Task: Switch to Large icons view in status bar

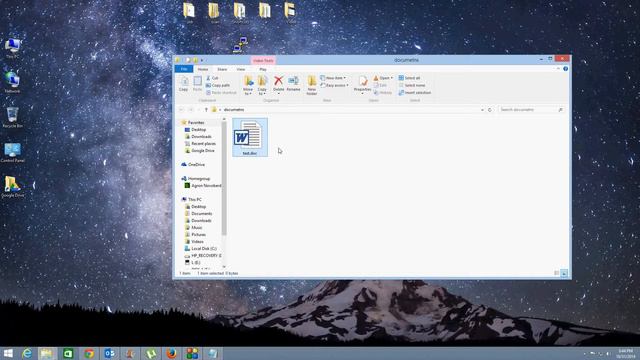Action: [x=564, y=273]
